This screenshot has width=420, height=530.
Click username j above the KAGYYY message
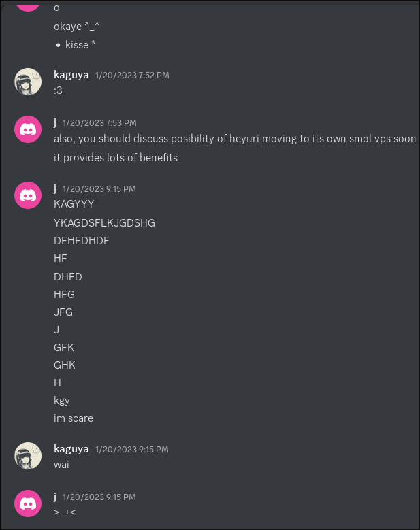pos(55,188)
